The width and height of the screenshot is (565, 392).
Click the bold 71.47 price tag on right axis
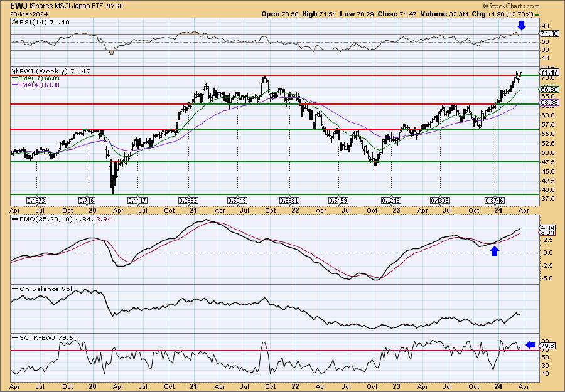(550, 72)
